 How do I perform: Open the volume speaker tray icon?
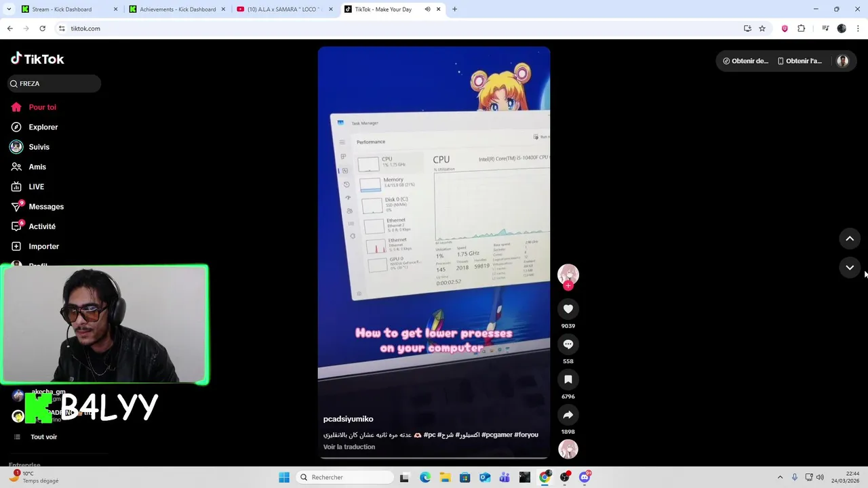click(820, 477)
